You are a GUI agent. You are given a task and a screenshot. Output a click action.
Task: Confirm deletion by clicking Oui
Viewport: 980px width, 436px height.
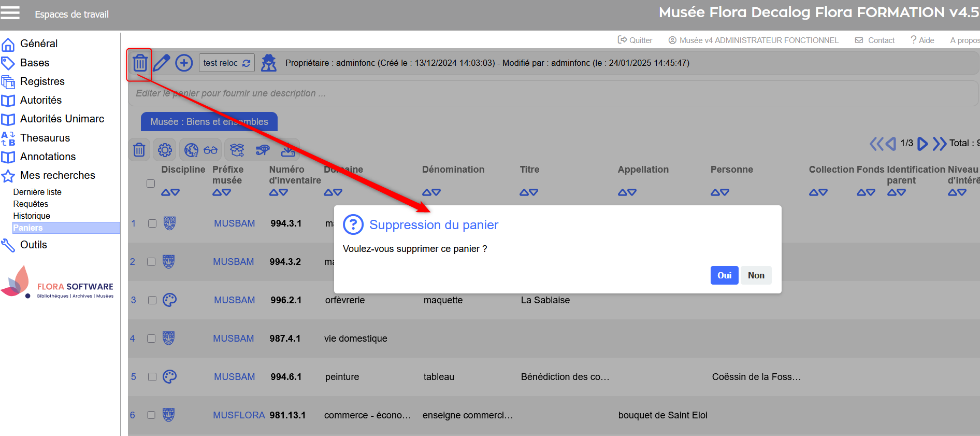click(x=724, y=275)
